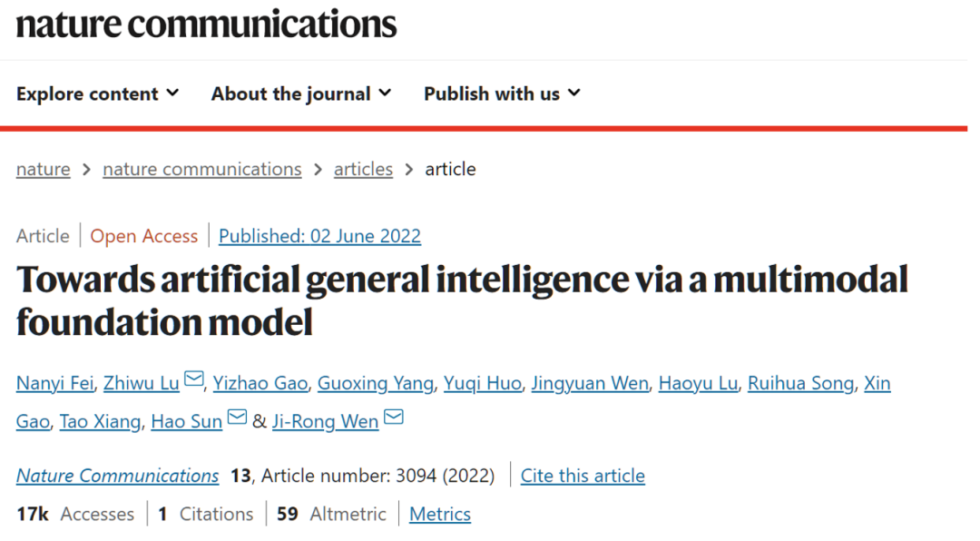Screen dimensions: 980x541
Task: Click the Published: 02 June 2022 link
Action: click(319, 236)
